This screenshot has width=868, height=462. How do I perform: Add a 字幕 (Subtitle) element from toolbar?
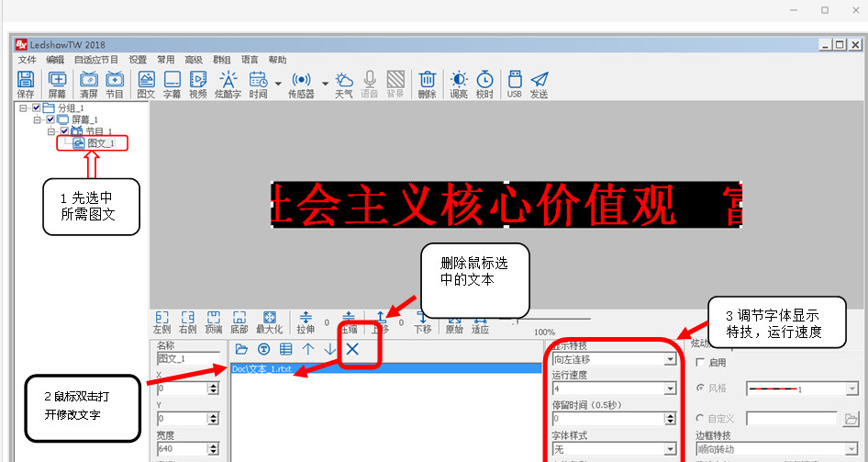point(172,84)
